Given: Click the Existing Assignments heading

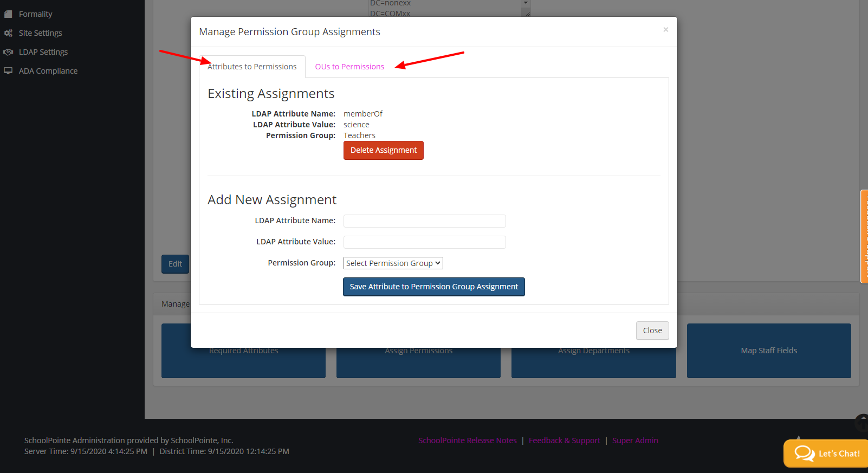Looking at the screenshot, I should point(271,94).
